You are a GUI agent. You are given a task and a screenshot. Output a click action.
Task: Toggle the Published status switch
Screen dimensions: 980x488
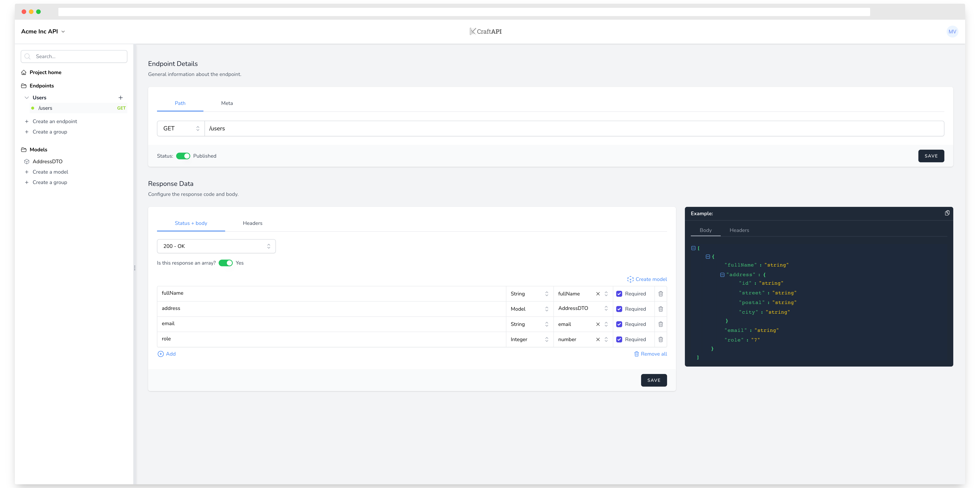[x=183, y=156]
